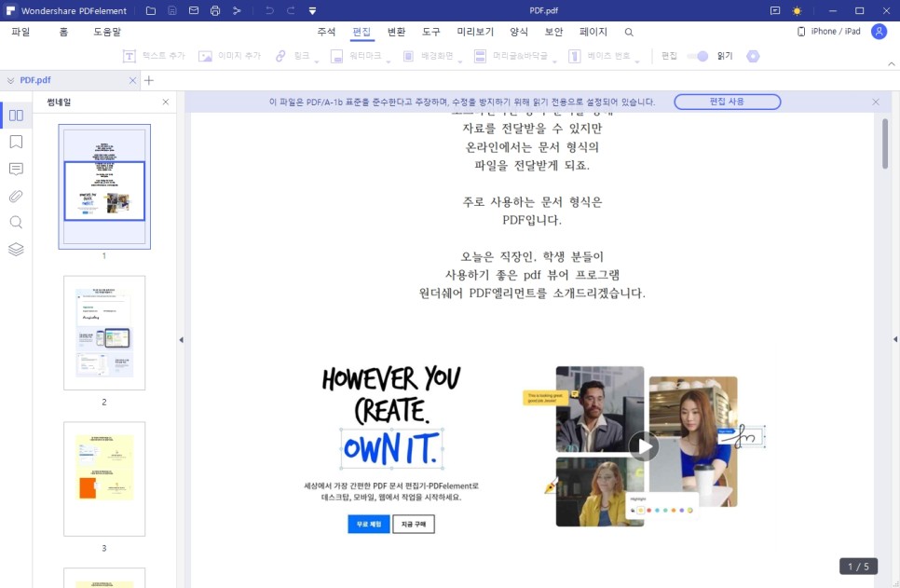Select page 3 thumbnail

(x=104, y=479)
